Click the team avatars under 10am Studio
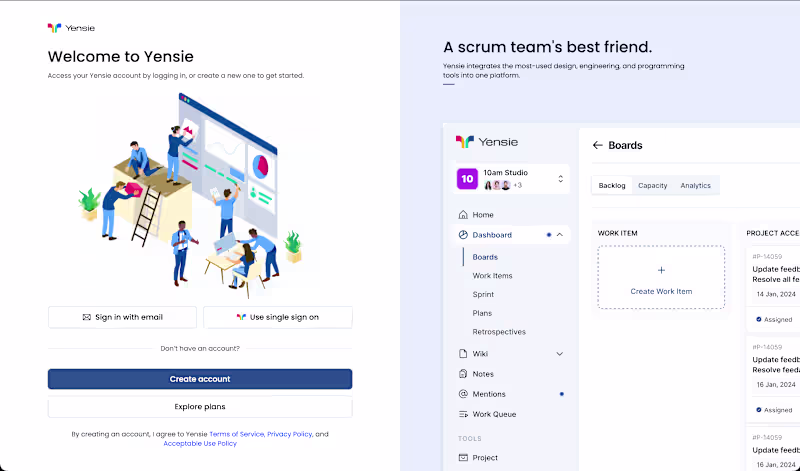This screenshot has width=800, height=471. 497,185
